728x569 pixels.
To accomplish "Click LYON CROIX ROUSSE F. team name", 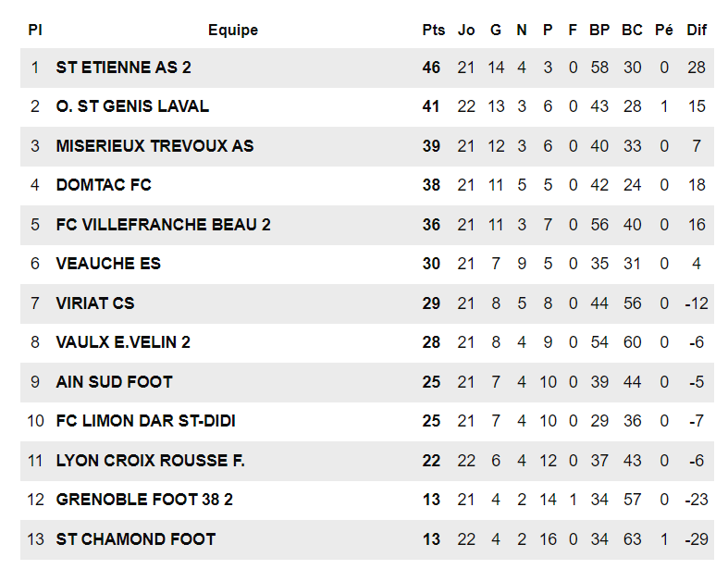I will [x=150, y=461].
